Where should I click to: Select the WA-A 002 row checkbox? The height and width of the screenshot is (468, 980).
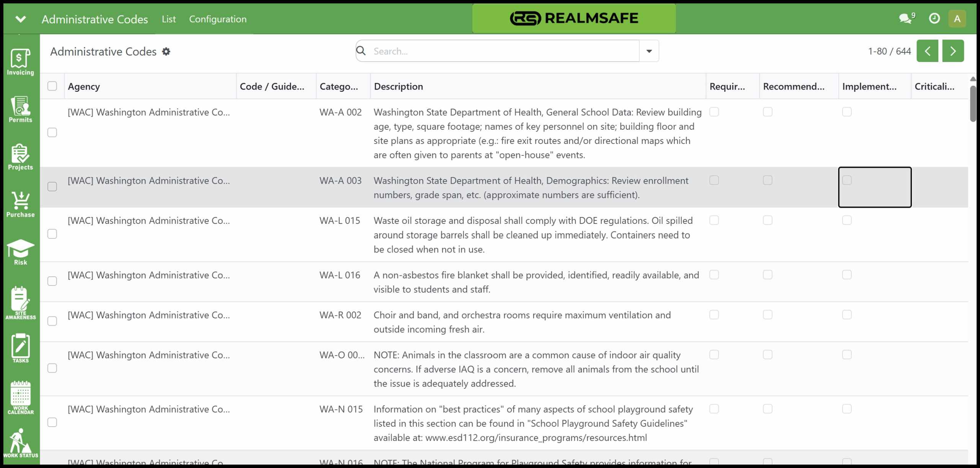click(x=52, y=132)
